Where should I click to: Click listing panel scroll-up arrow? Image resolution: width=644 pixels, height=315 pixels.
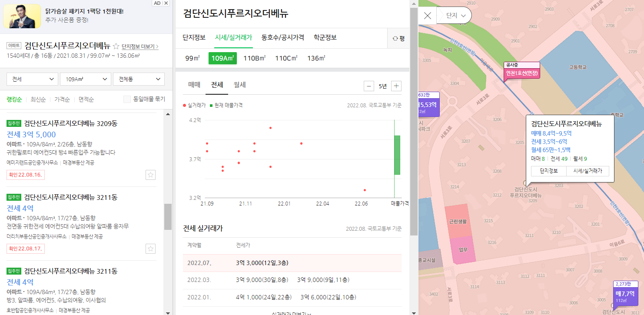click(x=168, y=113)
